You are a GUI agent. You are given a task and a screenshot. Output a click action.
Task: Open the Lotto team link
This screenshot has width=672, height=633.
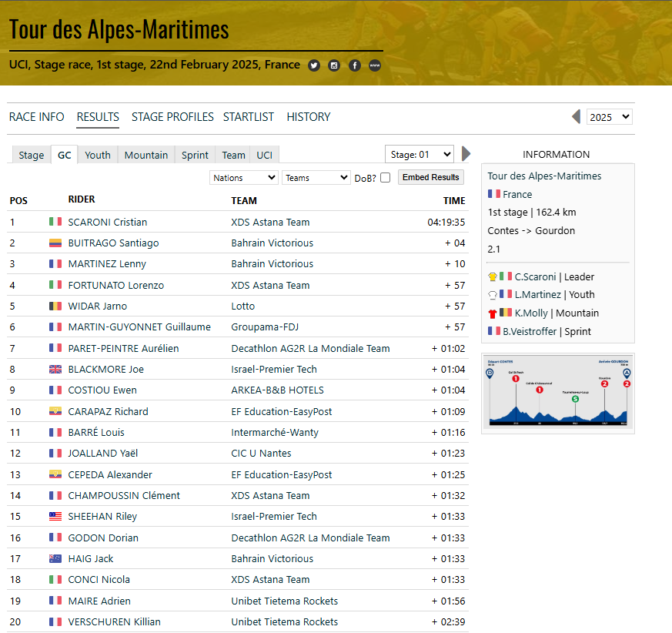pos(243,306)
